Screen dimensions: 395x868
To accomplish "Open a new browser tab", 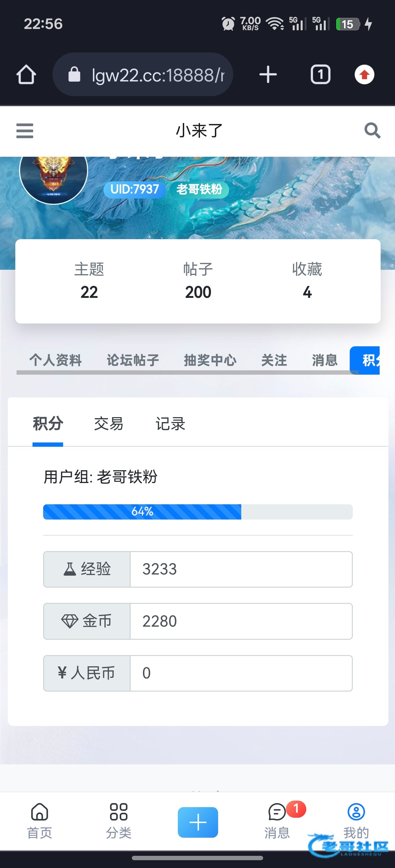I will pyautogui.click(x=268, y=75).
